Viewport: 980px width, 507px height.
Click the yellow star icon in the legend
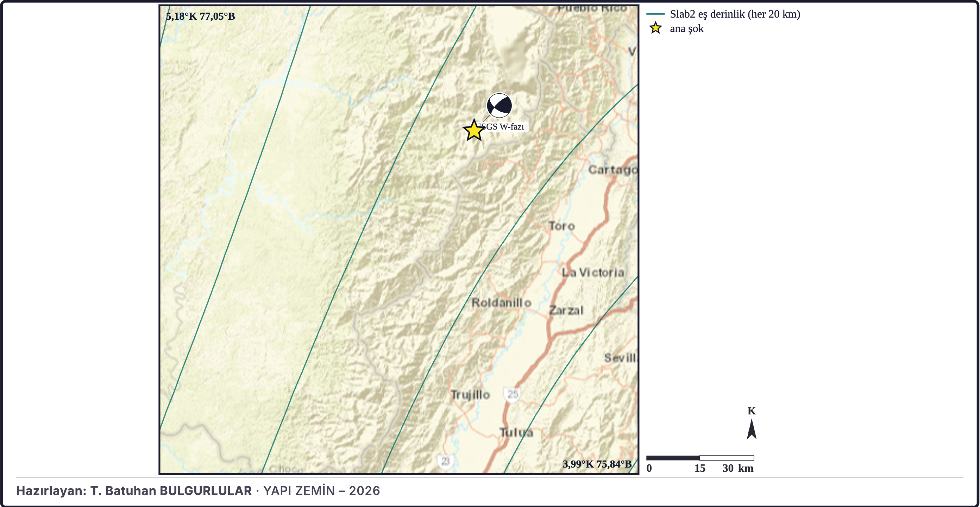point(655,28)
